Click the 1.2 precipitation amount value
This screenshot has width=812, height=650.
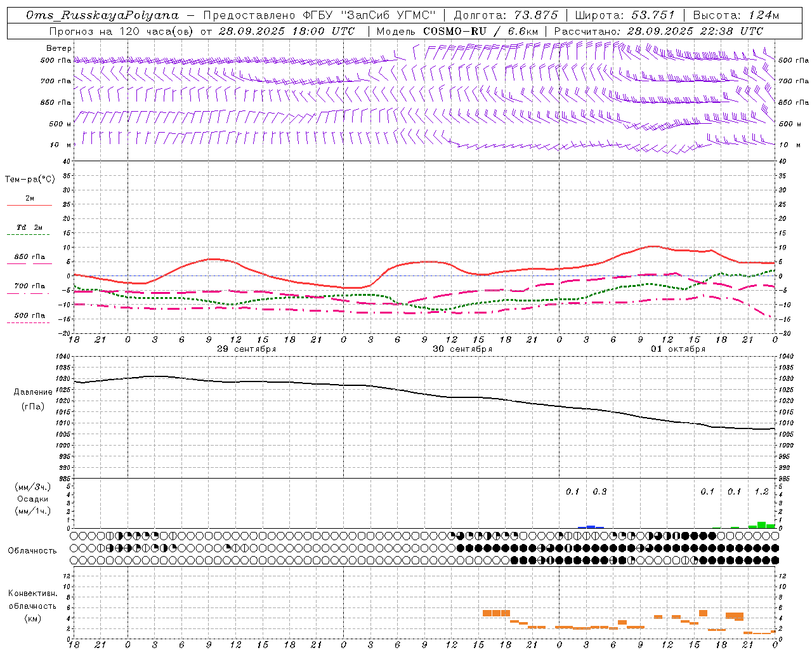[x=761, y=491]
